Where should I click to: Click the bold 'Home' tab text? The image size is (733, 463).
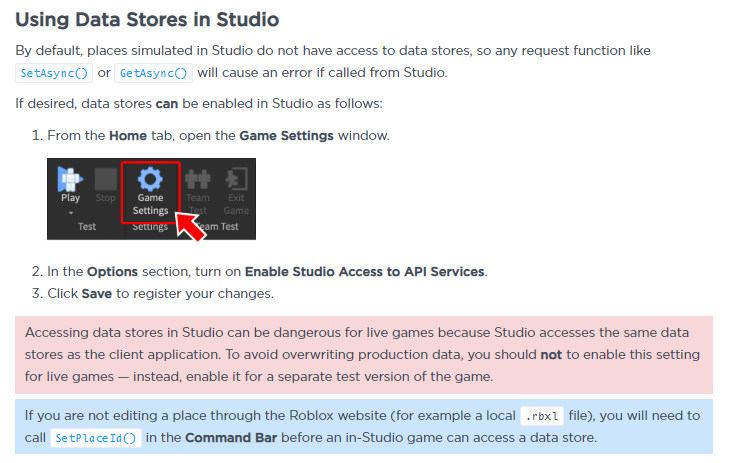pyautogui.click(x=128, y=135)
